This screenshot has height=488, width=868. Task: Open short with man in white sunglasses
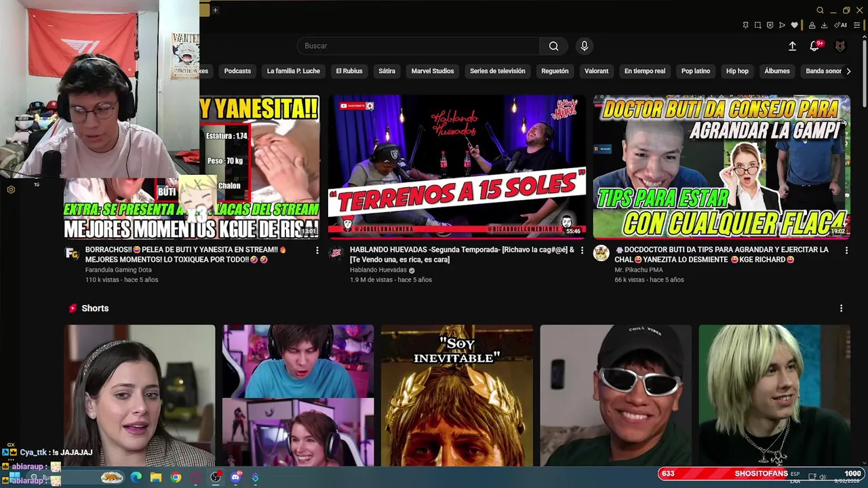616,395
